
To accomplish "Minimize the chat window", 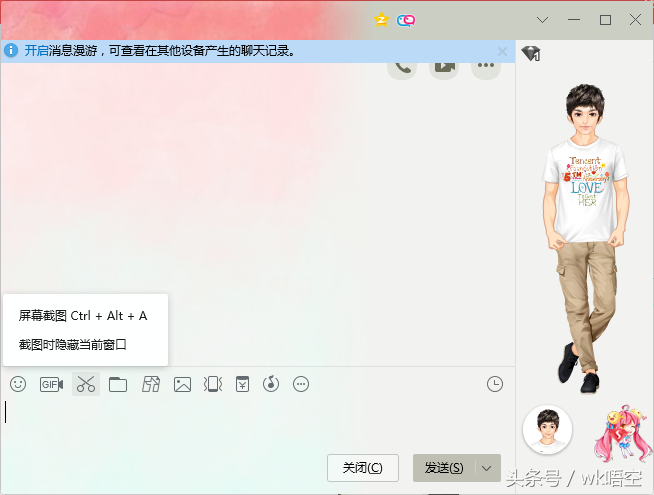I will coord(574,20).
